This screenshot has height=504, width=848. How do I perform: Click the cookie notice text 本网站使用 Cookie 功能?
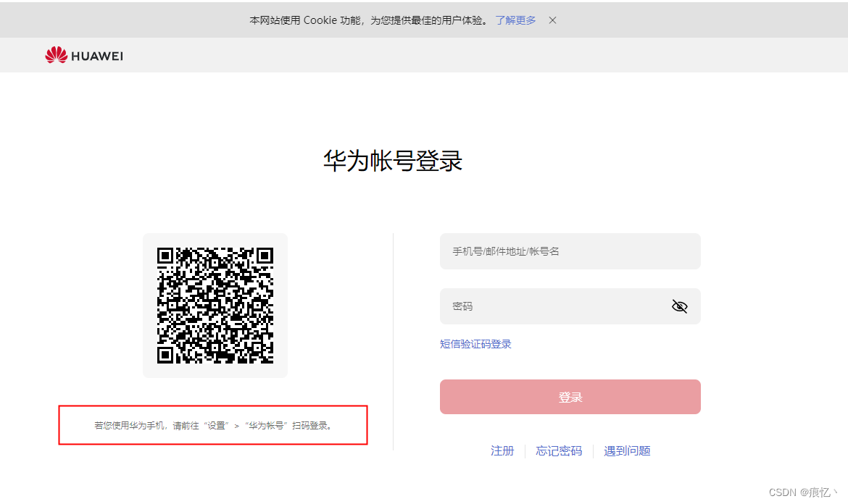click(x=306, y=20)
